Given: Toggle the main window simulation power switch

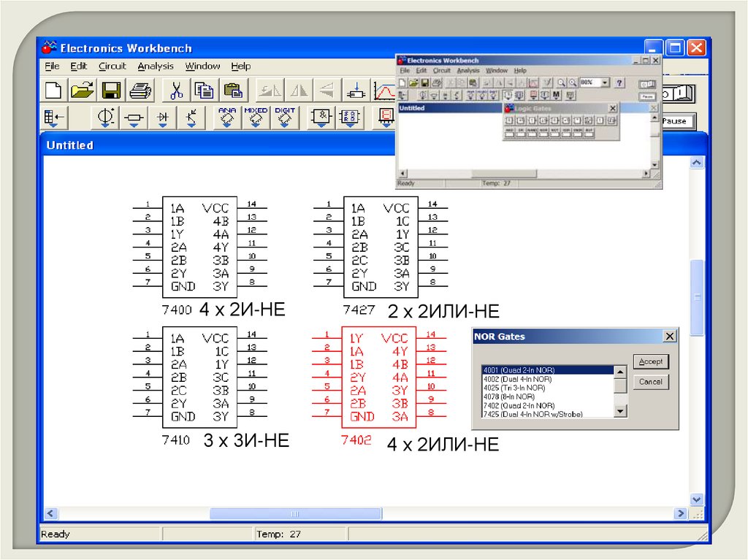Looking at the screenshot, I should [x=679, y=93].
